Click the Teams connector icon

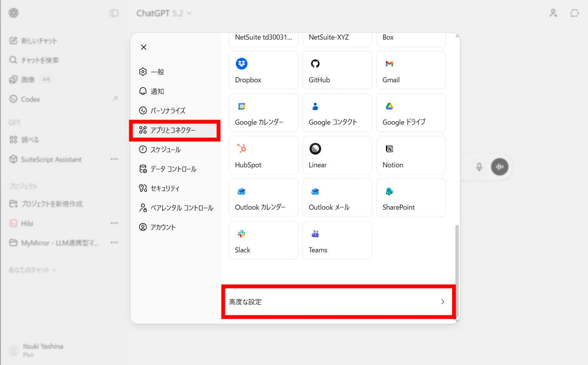tap(315, 234)
